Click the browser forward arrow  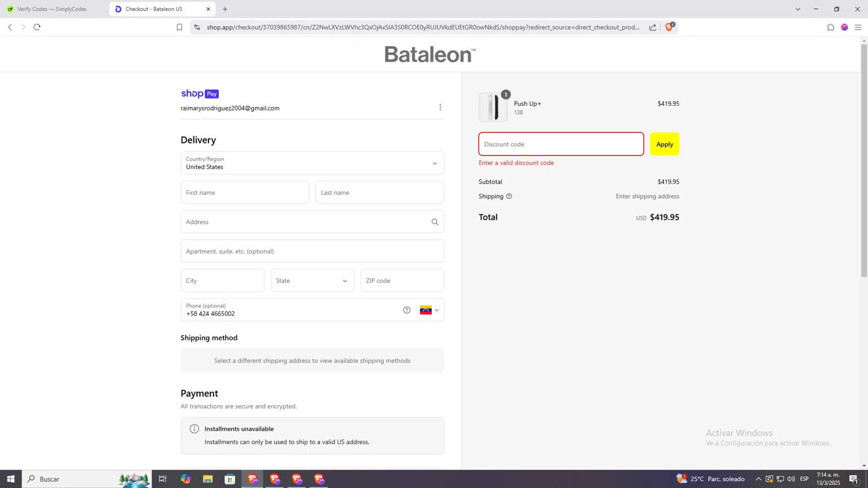click(x=23, y=27)
